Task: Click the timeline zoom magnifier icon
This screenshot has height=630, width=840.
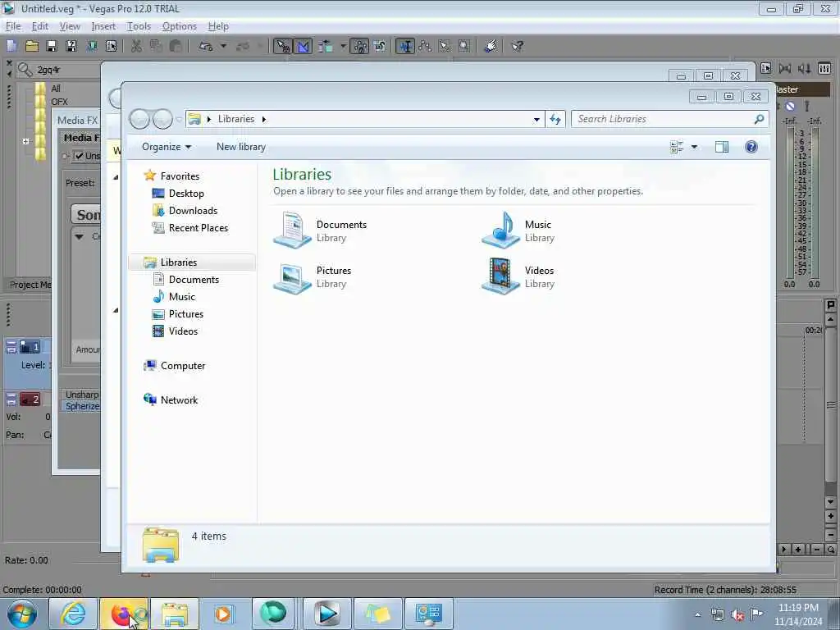Action: [x=830, y=550]
